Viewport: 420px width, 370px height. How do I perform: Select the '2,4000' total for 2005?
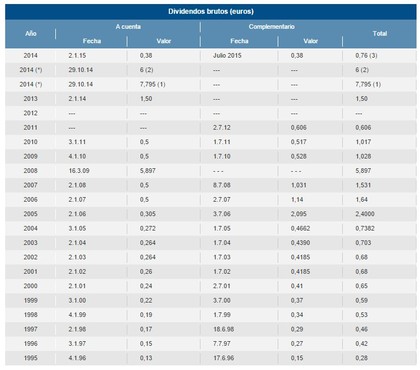coord(365,214)
